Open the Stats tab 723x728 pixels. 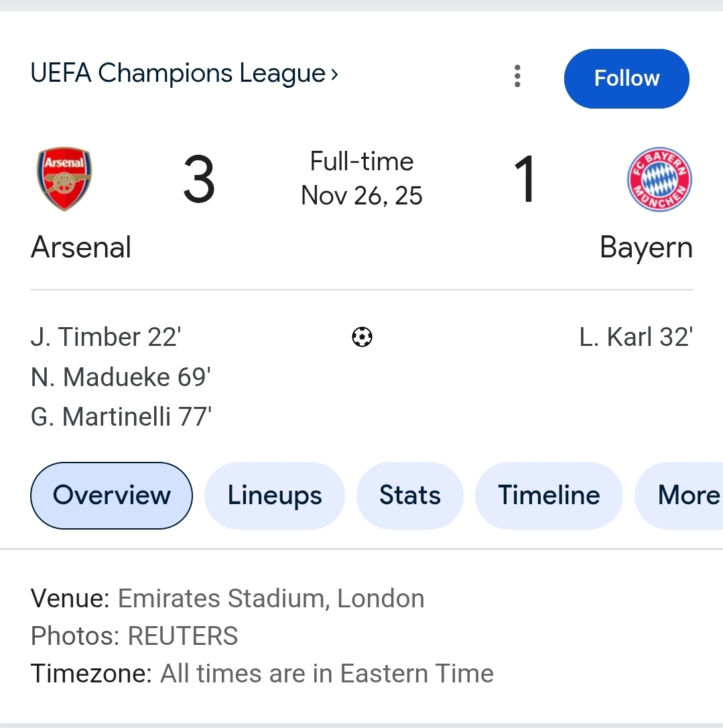(x=410, y=495)
